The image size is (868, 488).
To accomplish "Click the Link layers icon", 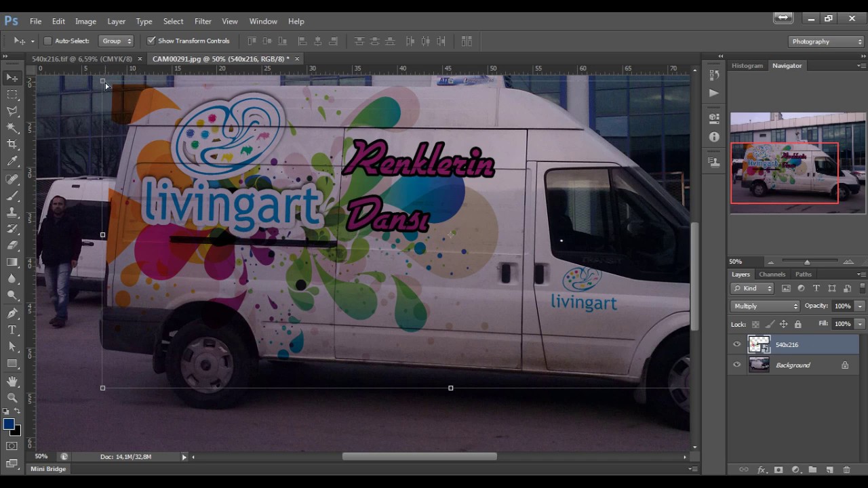I will coord(744,470).
